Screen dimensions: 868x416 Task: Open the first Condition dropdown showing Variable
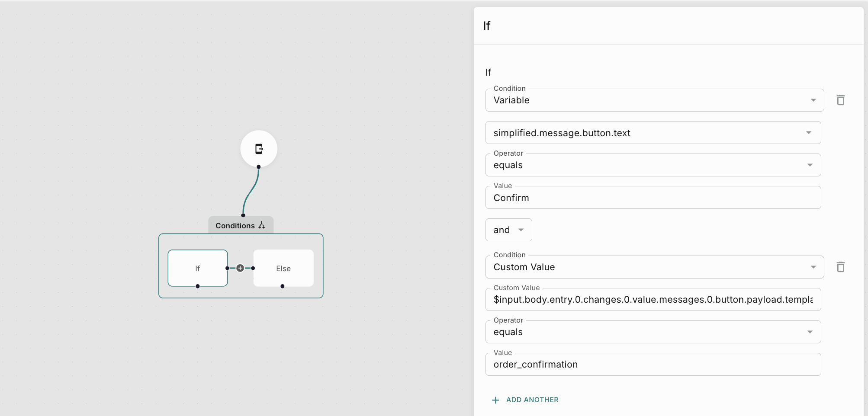point(654,100)
